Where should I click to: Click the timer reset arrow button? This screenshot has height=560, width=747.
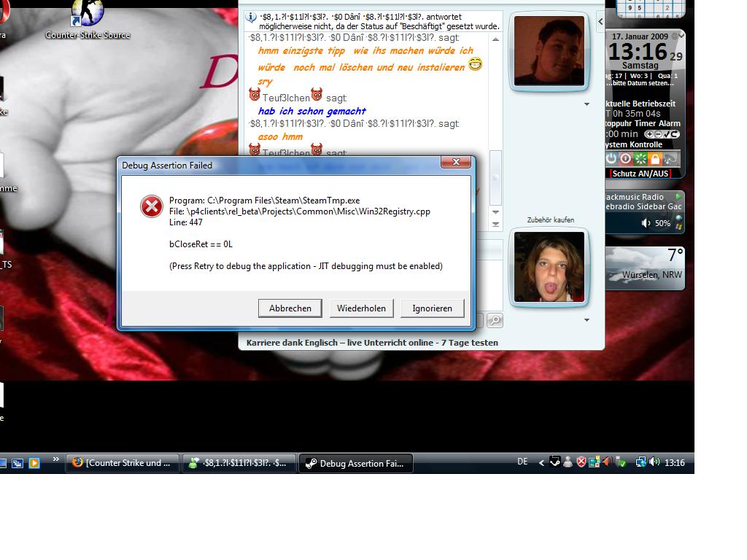coord(675,134)
